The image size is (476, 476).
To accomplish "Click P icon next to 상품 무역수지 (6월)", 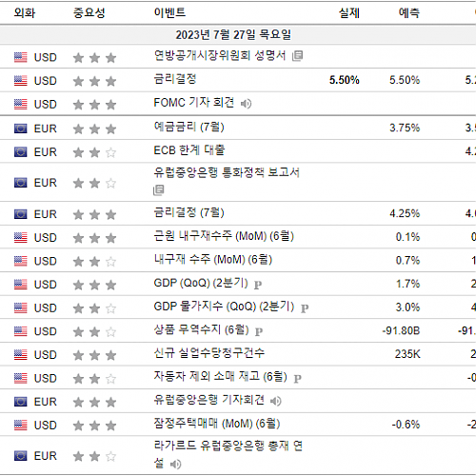I will [x=259, y=331].
